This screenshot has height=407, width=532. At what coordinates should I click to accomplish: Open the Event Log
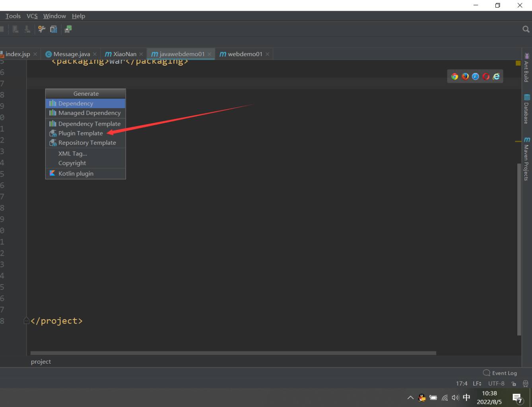coord(500,373)
